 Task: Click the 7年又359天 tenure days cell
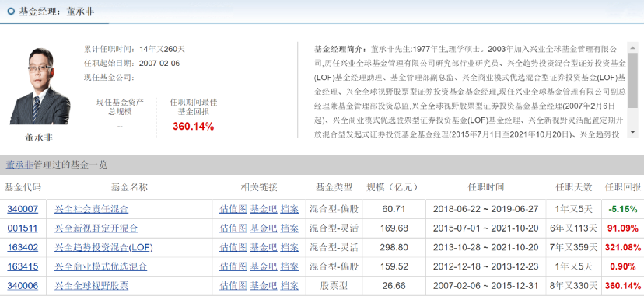(x=574, y=248)
